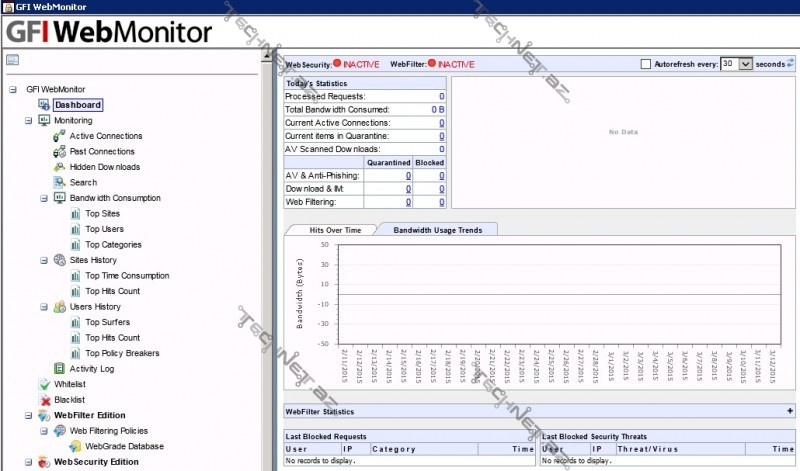
Task: Collapse the Sites History tree node
Action: (44, 260)
